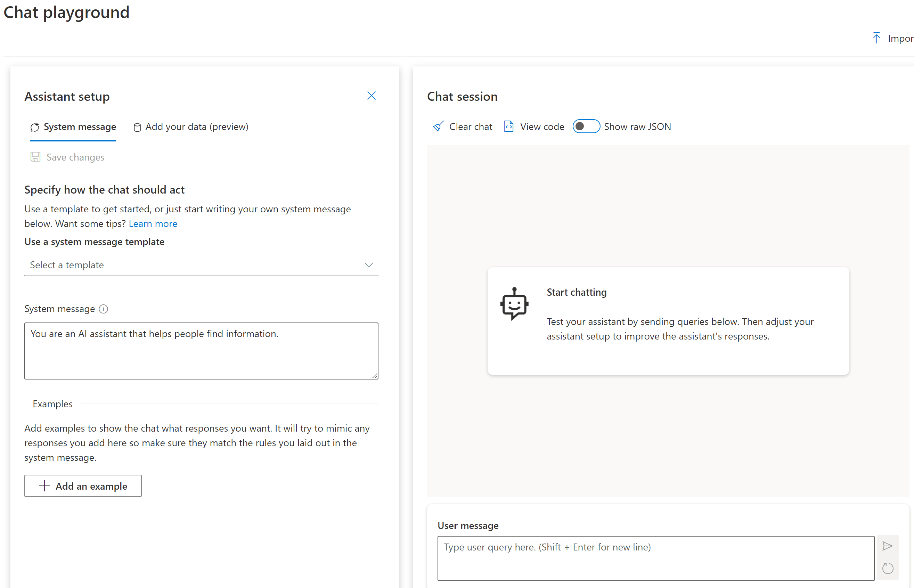Close the Assistant setup panel

371,96
